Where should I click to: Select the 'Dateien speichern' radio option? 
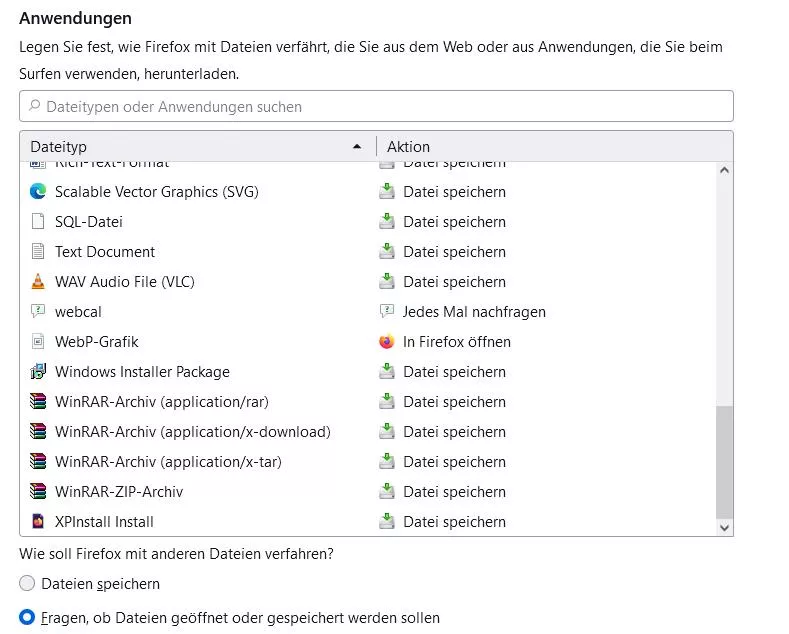pyautogui.click(x=28, y=584)
